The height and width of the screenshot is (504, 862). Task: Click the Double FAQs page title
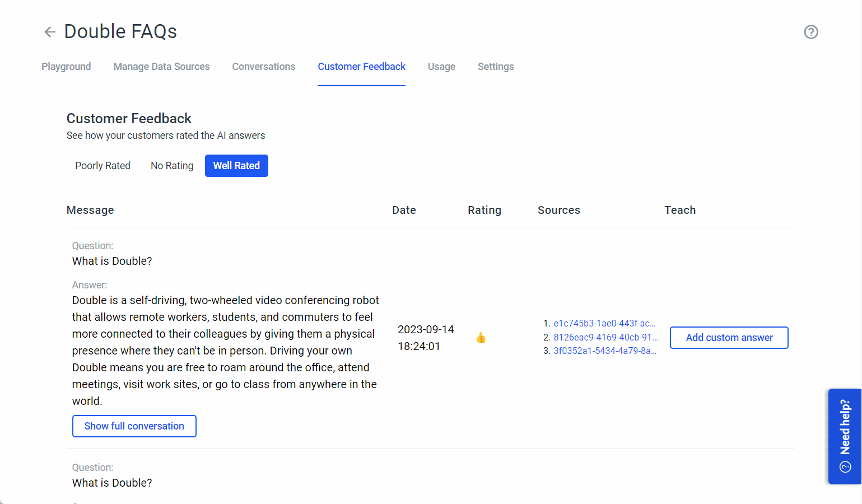coord(120,31)
